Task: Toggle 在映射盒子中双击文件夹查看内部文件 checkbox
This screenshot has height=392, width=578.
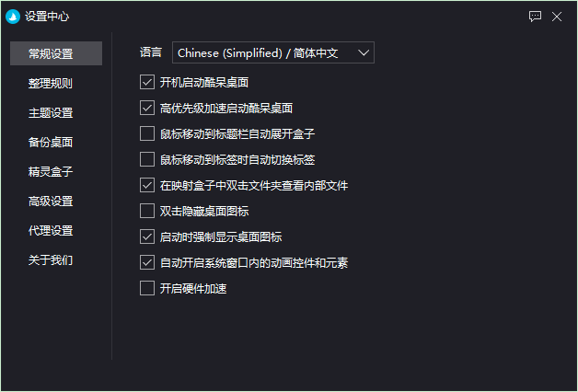Action: click(x=147, y=185)
